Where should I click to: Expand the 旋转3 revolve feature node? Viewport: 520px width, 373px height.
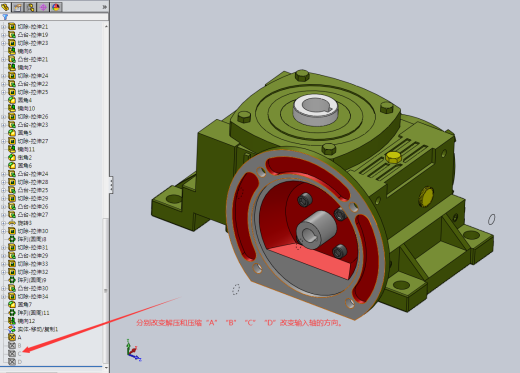pyautogui.click(x=4, y=223)
